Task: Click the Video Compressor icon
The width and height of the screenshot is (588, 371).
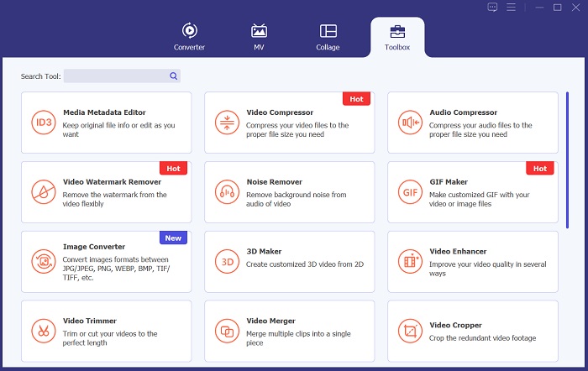Action: click(x=227, y=123)
